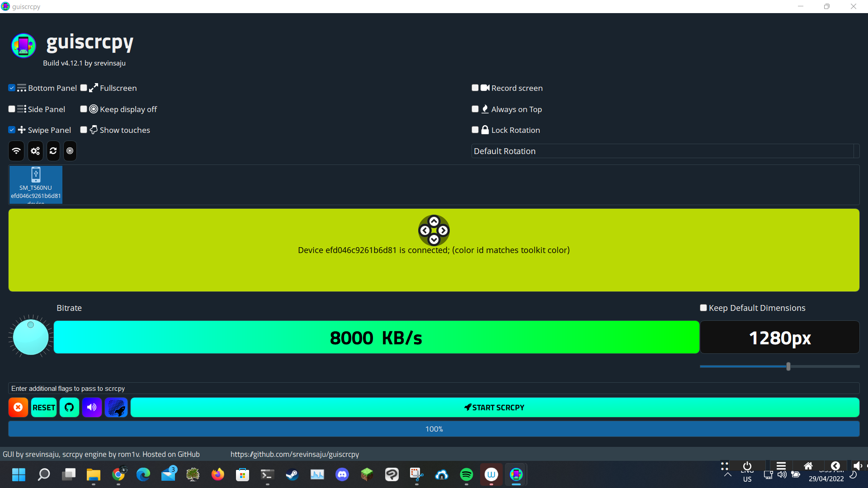Click the dimension slider handle
The width and height of the screenshot is (868, 488).
click(x=788, y=366)
